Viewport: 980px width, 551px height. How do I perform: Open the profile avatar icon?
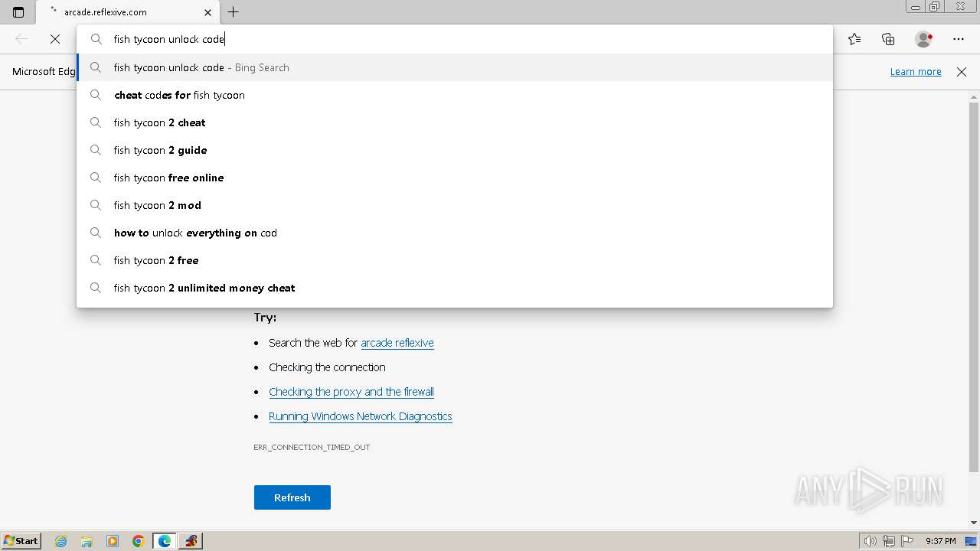pos(923,39)
